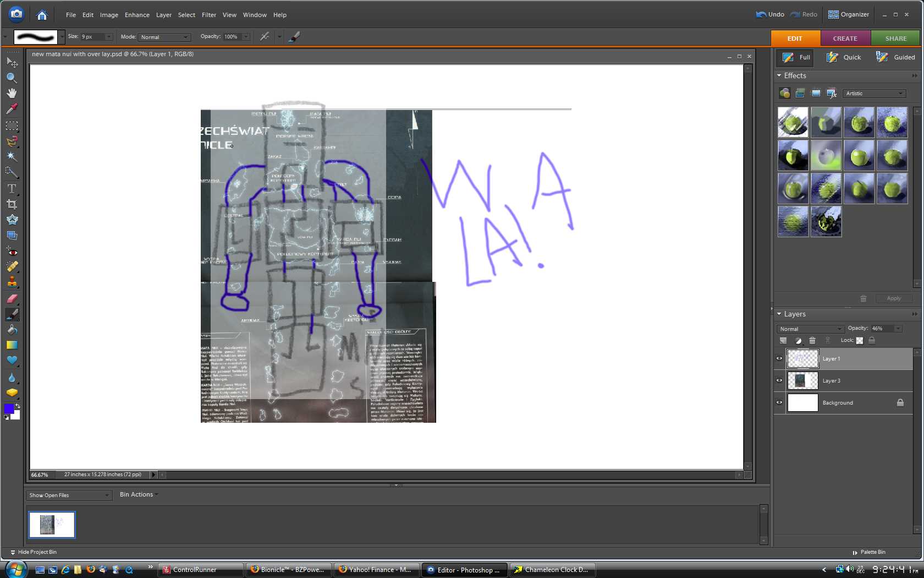Select the Eraser tool
The image size is (924, 578).
pos(12,298)
